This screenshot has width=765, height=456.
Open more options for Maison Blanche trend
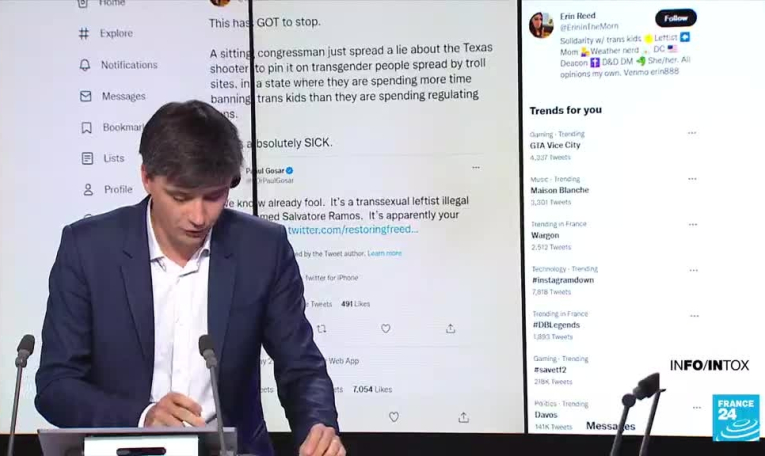[692, 179]
